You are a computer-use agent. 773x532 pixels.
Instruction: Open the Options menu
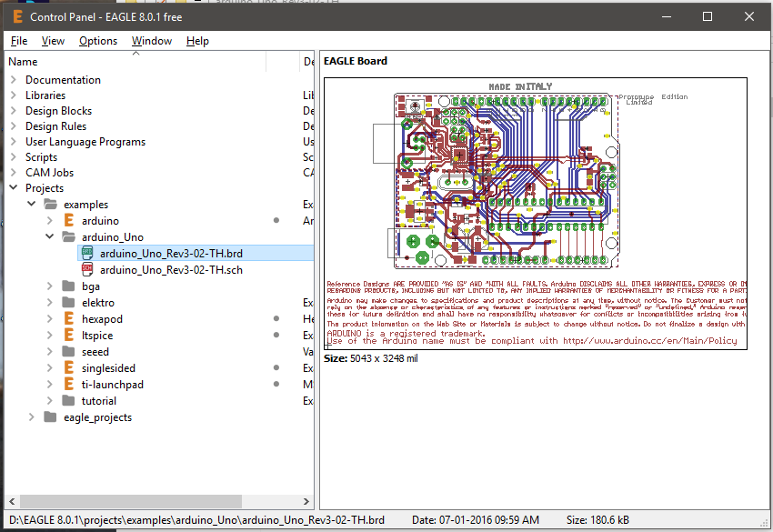[98, 41]
